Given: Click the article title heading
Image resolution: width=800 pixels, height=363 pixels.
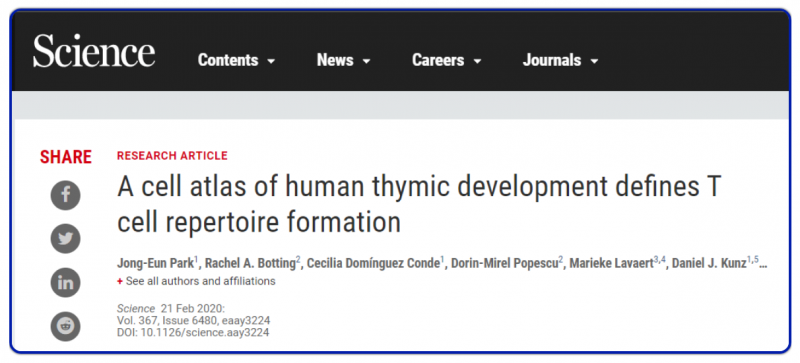Looking at the screenshot, I should 418,204.
